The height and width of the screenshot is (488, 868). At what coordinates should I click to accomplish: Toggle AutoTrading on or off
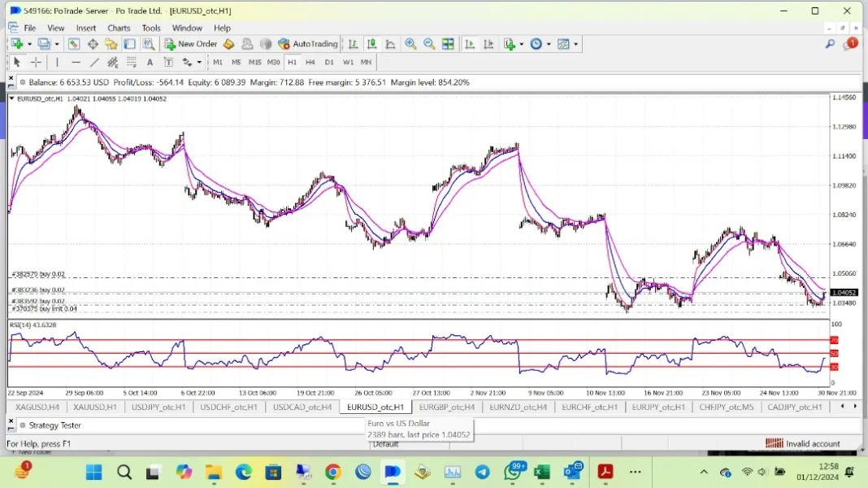[307, 44]
